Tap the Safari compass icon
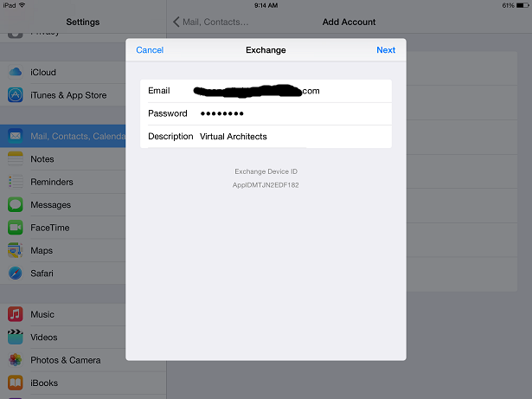This screenshot has height=399, width=532. 16,273
